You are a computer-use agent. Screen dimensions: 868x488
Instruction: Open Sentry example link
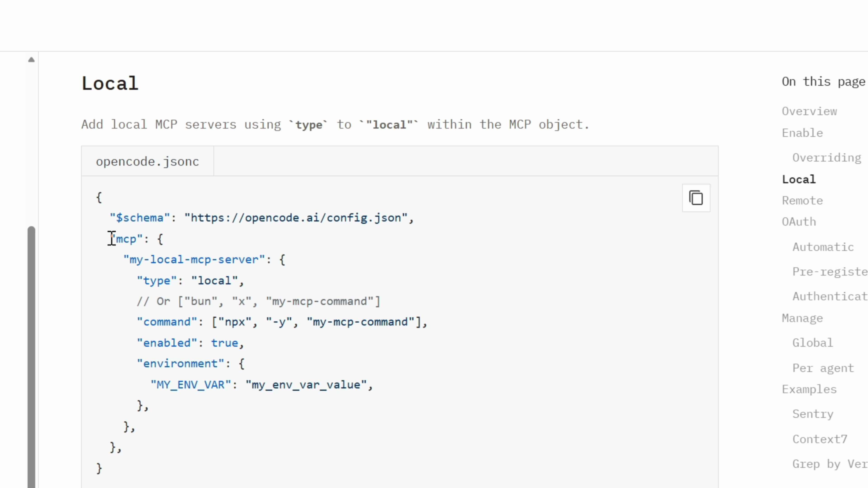pos(812,414)
